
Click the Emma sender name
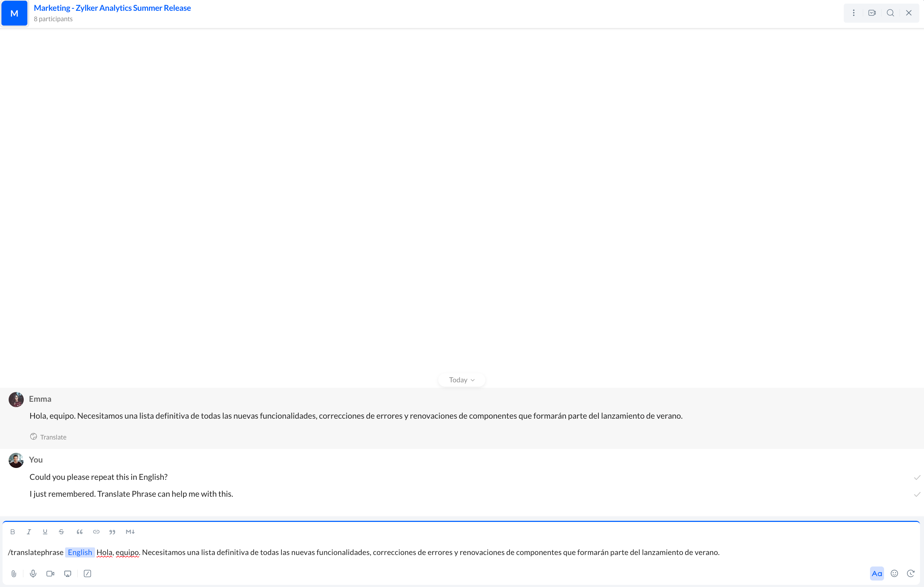(40, 399)
